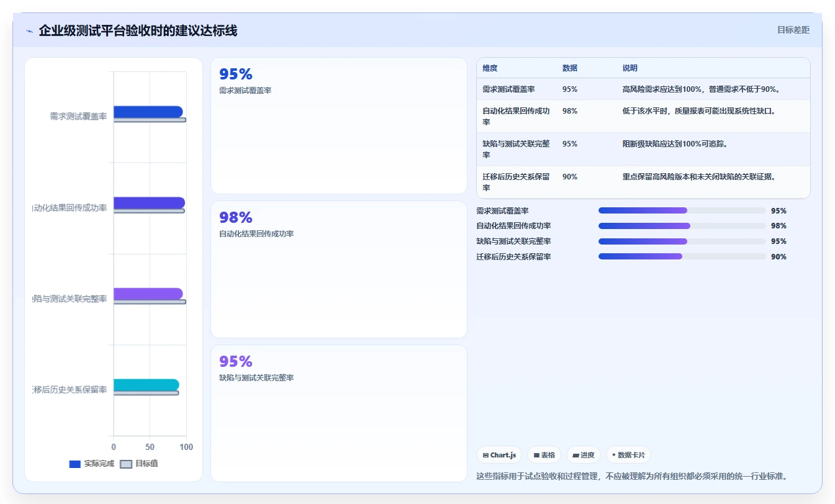Screen dimensions: 835x504
Task: Click the purple 缺陷与测试关联完整率 chart bar
Action: pyautogui.click(x=148, y=294)
